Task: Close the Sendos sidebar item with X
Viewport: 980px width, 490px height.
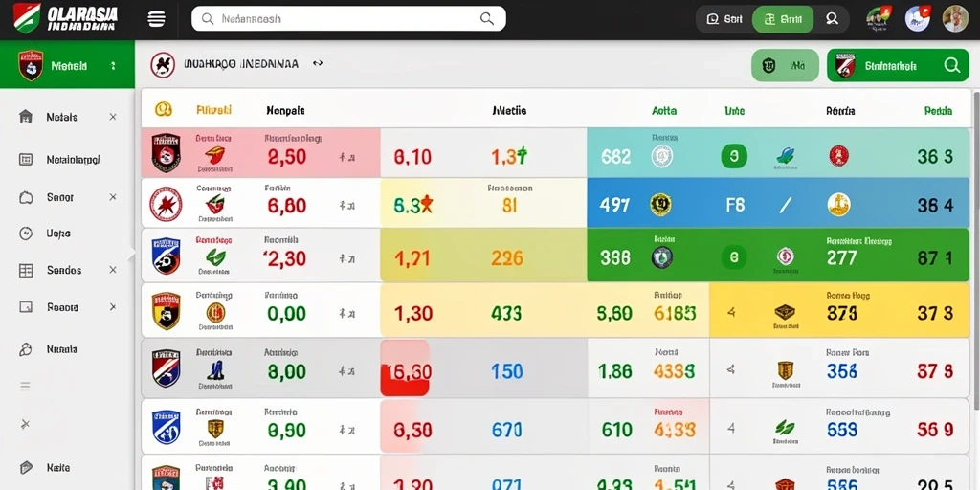Action: click(113, 270)
